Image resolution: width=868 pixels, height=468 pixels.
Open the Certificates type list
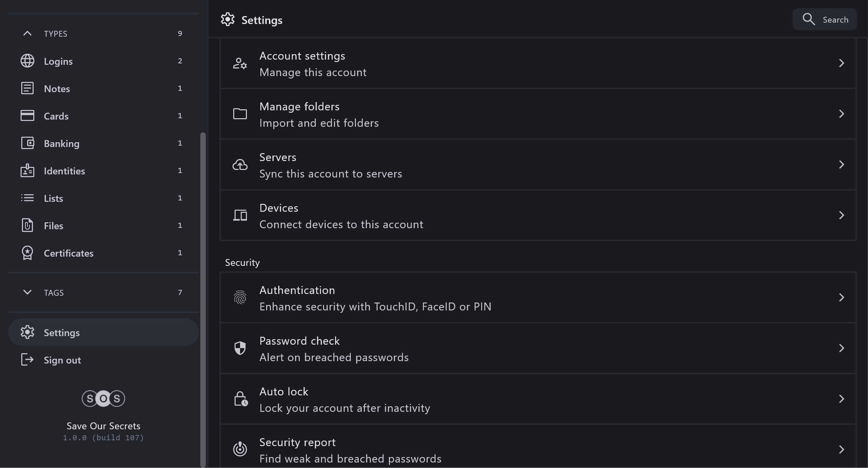pos(69,253)
